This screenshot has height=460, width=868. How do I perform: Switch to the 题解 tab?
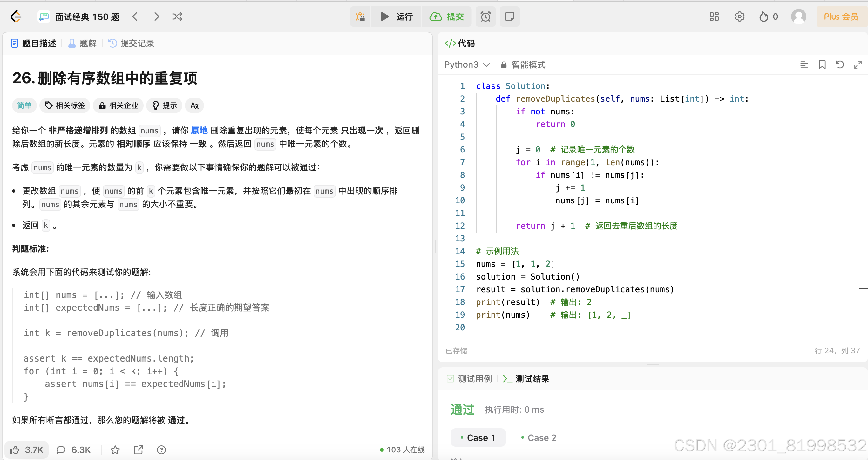(x=83, y=44)
